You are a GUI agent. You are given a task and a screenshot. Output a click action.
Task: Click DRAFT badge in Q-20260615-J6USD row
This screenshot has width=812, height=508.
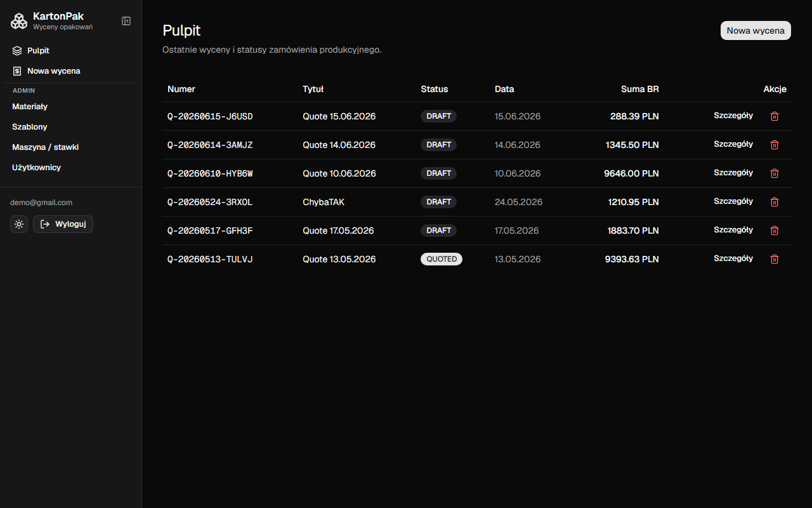click(x=438, y=116)
